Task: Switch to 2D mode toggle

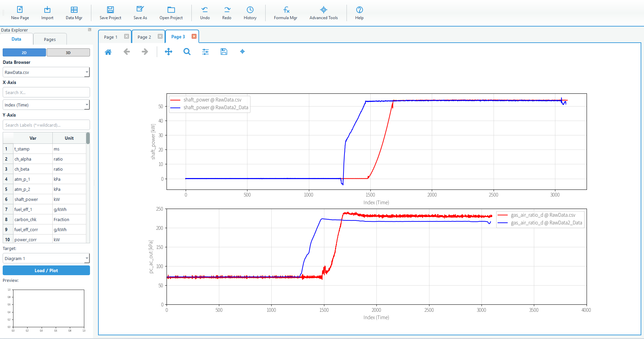Action: (24, 53)
